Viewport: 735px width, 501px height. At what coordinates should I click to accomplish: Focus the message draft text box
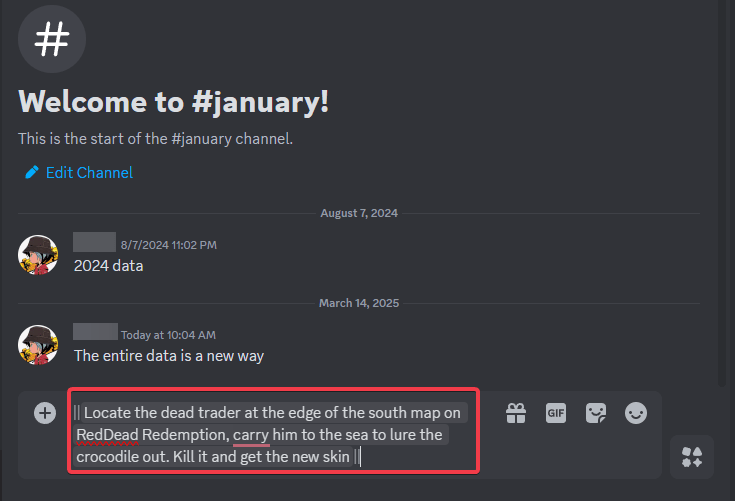click(272, 435)
